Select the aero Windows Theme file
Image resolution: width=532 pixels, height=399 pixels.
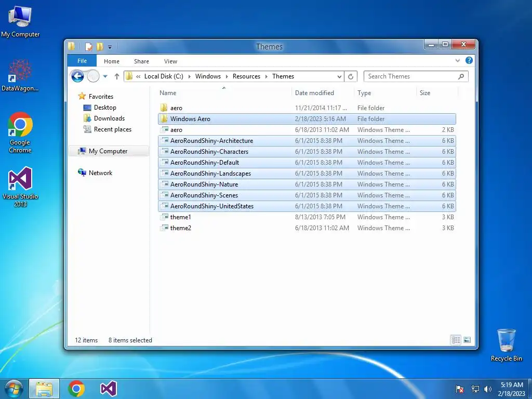(307, 129)
